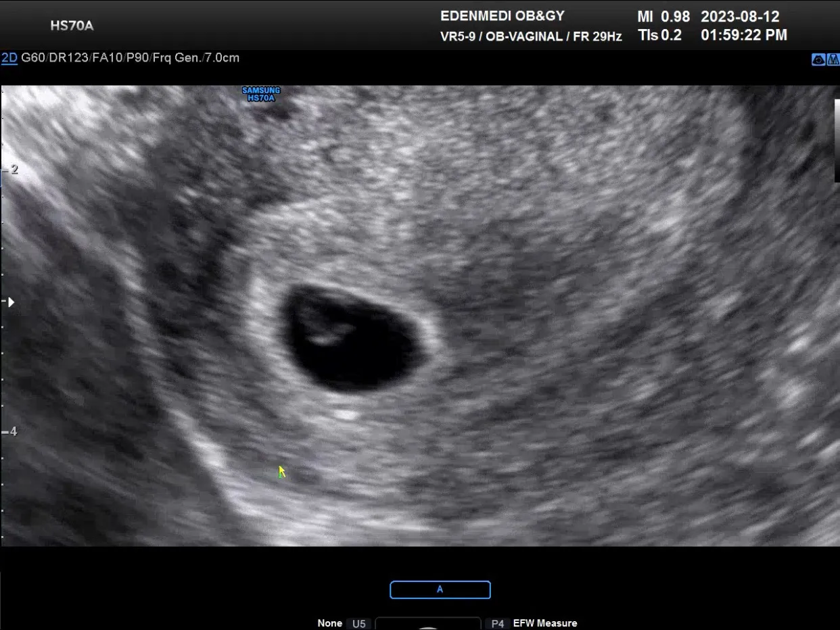840x630 pixels.
Task: Click the FR 29Hz frame rate
Action: point(597,37)
